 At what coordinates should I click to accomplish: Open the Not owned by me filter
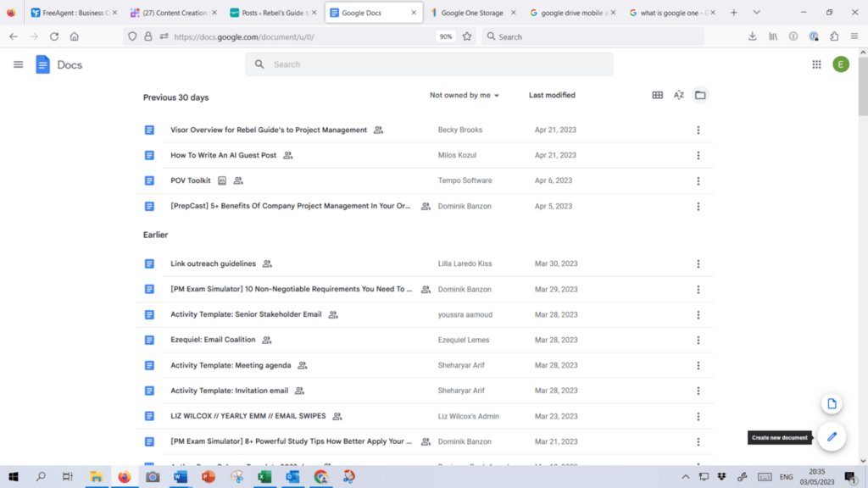point(464,95)
